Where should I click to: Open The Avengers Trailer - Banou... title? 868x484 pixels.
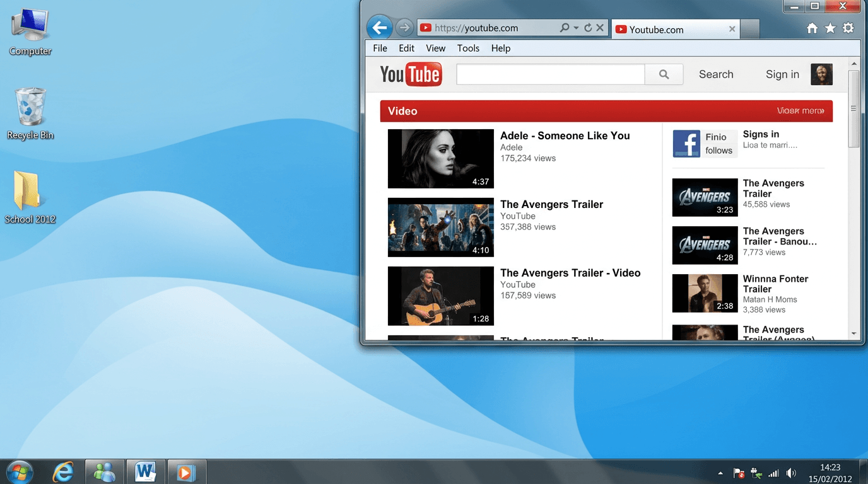pyautogui.click(x=780, y=236)
